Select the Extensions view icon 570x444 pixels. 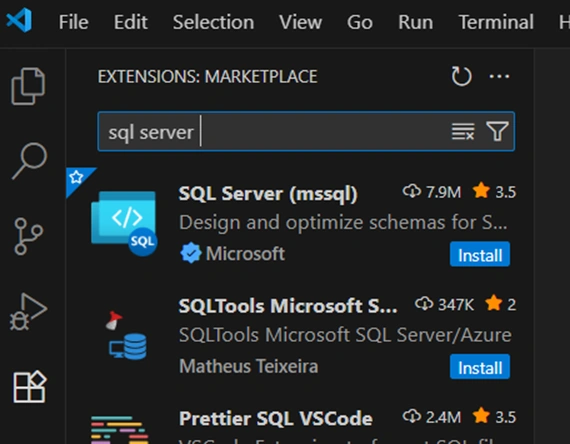pos(29,387)
